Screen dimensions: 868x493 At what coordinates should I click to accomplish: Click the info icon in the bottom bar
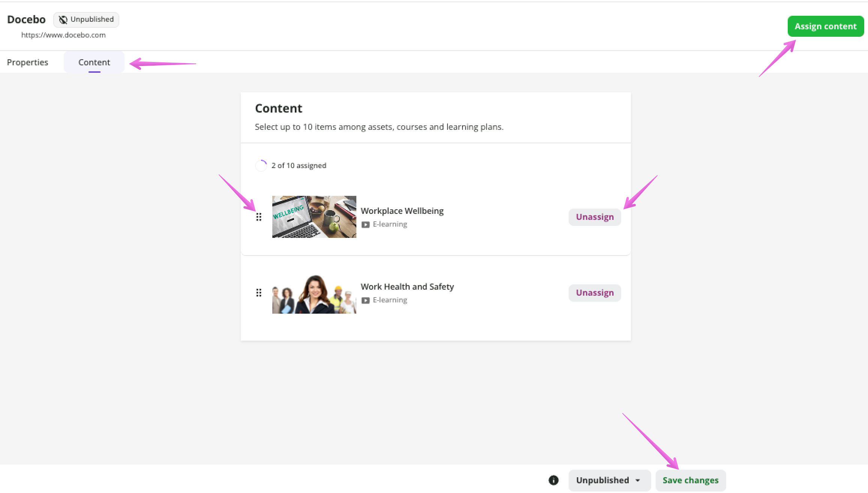(x=554, y=480)
